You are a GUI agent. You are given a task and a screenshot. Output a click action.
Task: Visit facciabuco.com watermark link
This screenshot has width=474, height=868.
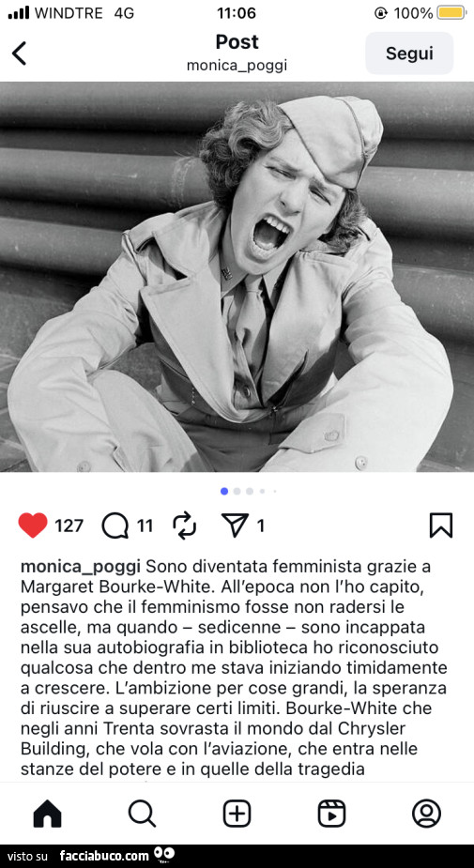click(x=104, y=856)
